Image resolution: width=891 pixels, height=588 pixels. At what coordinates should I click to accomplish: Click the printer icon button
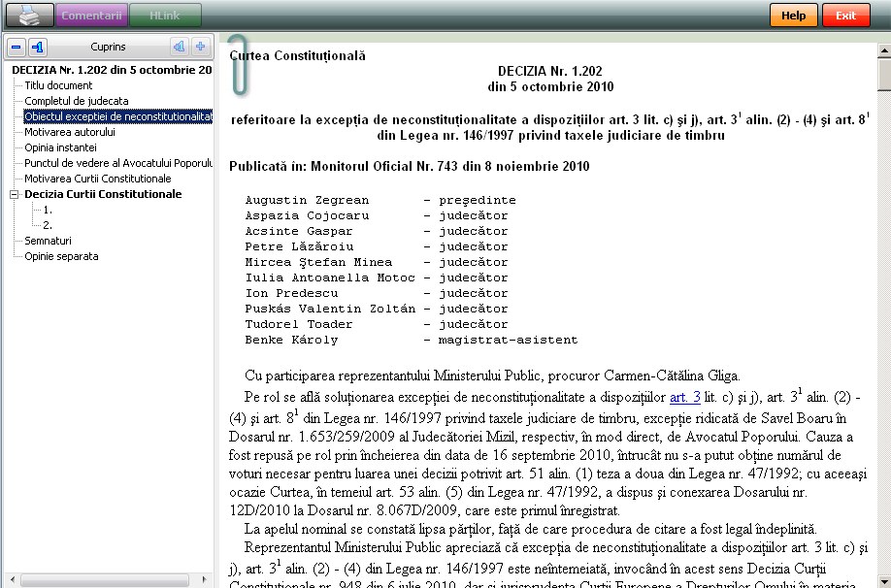point(29,16)
